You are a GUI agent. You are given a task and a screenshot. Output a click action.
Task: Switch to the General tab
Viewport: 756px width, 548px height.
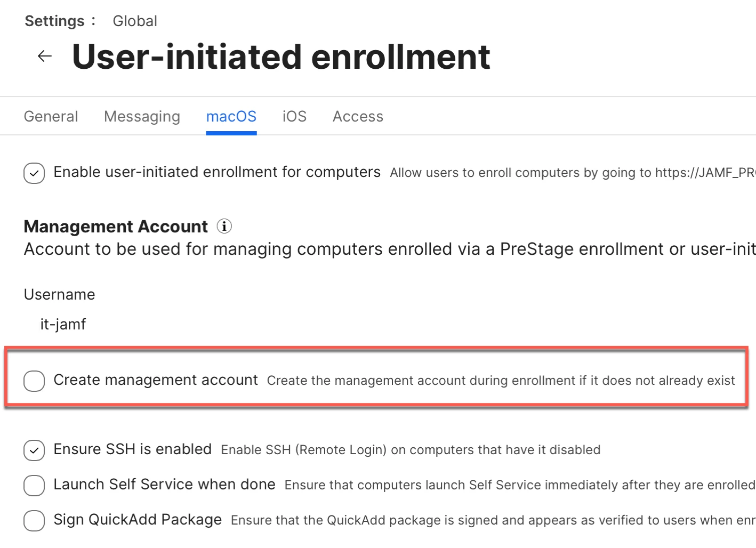[51, 116]
